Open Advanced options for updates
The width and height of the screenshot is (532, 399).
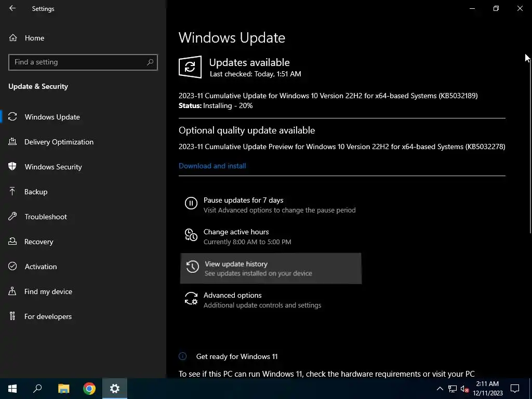pos(270,300)
